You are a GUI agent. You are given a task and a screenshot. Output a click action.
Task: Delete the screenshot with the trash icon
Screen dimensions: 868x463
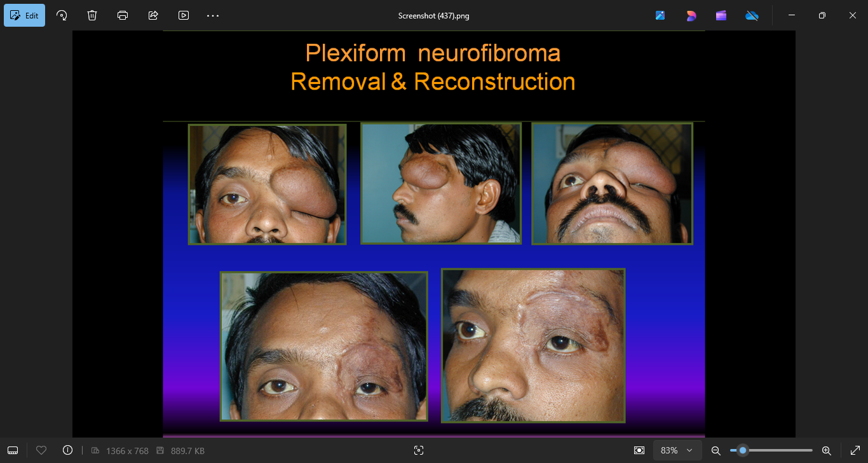[92, 15]
